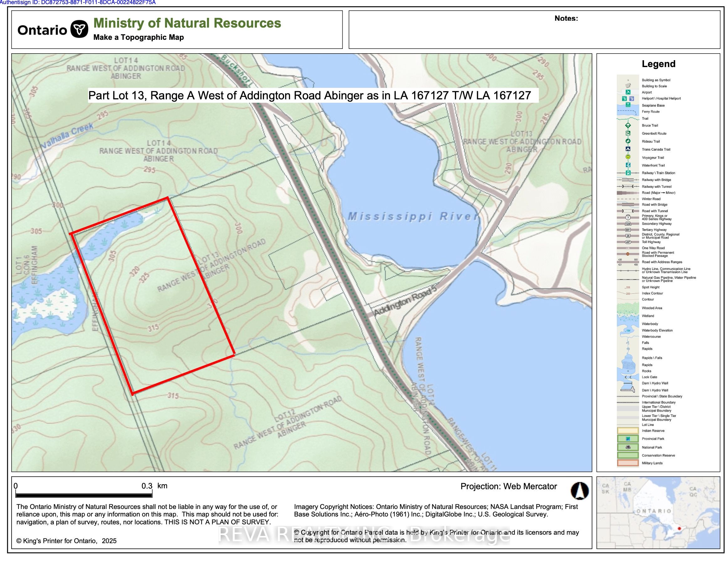Click the Airport icon in the legend

coord(628,92)
